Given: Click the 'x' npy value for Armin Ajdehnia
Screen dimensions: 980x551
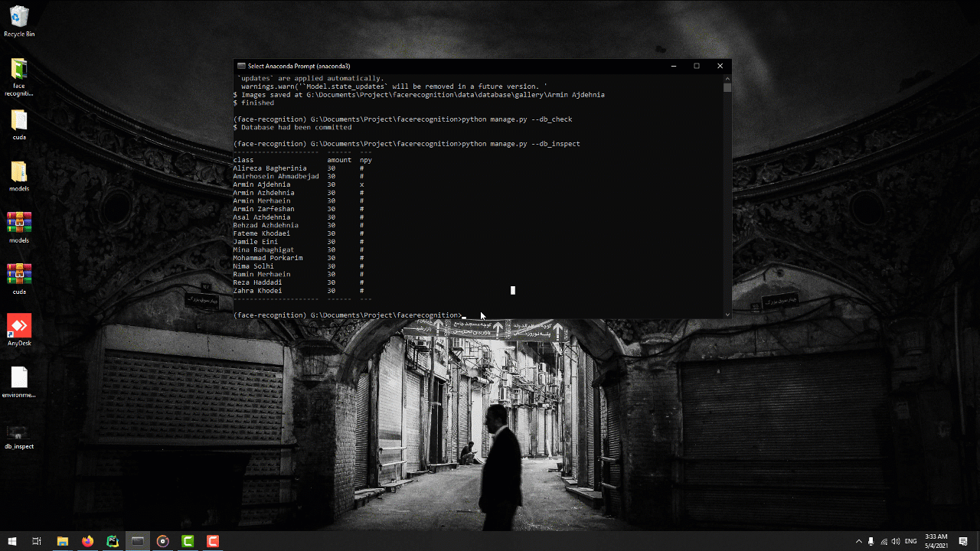Looking at the screenshot, I should [x=361, y=184].
